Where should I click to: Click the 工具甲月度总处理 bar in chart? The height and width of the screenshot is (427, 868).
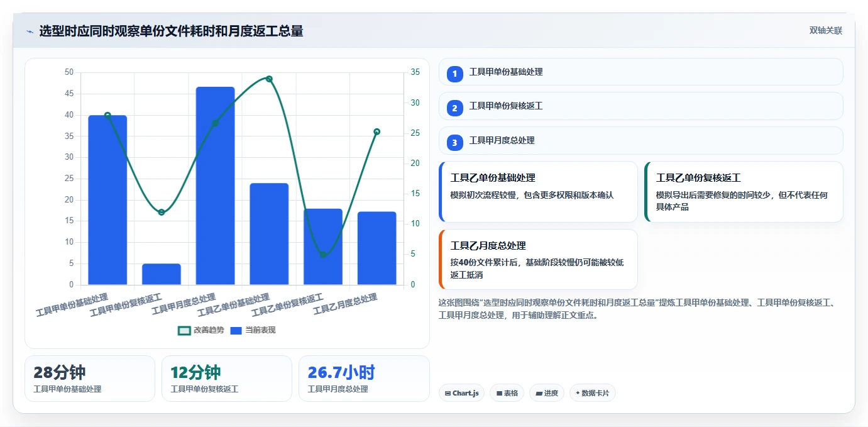point(215,186)
